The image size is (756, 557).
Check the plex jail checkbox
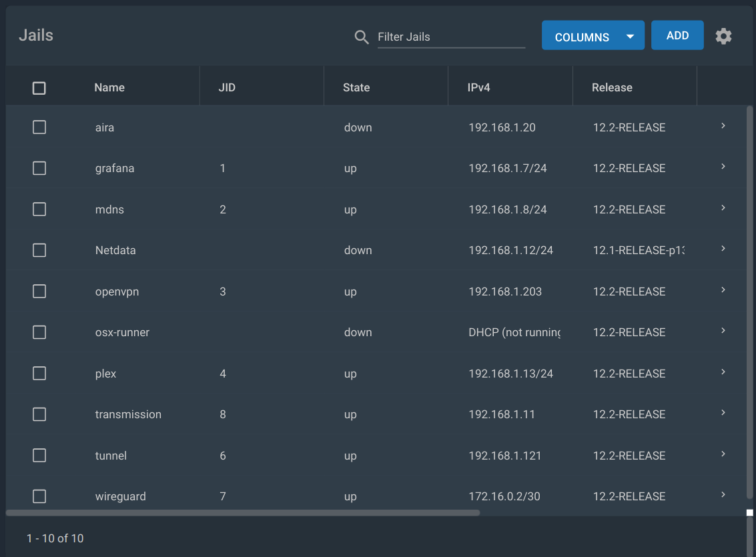click(x=39, y=374)
